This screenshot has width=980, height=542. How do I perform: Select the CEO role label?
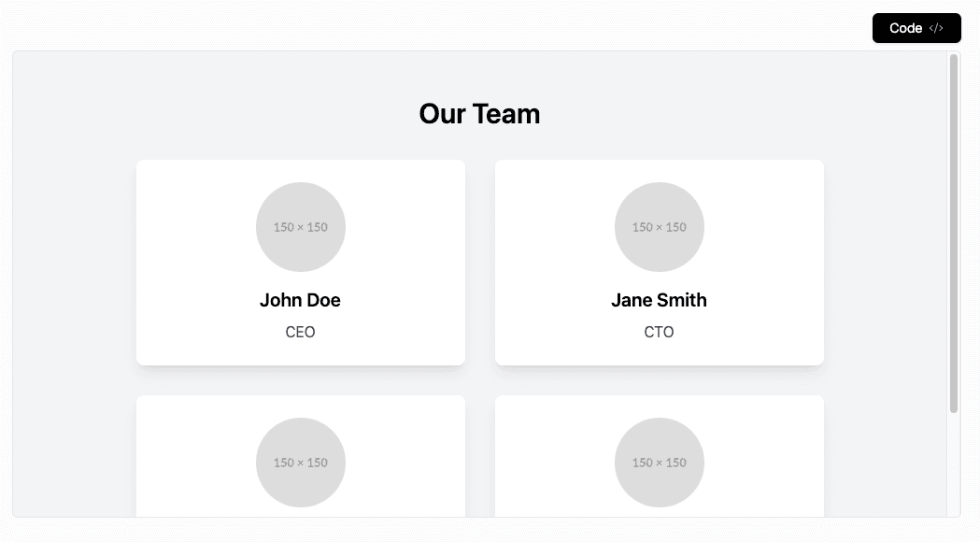(300, 332)
